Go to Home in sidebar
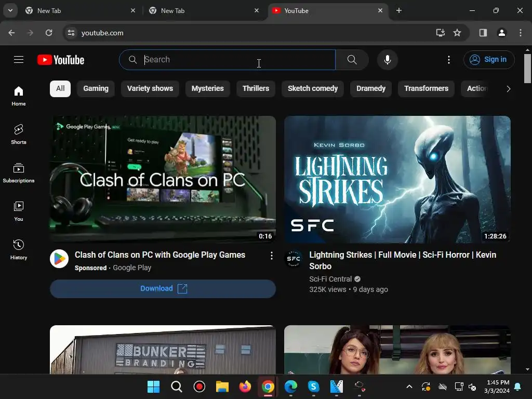The image size is (532, 399). click(x=19, y=96)
